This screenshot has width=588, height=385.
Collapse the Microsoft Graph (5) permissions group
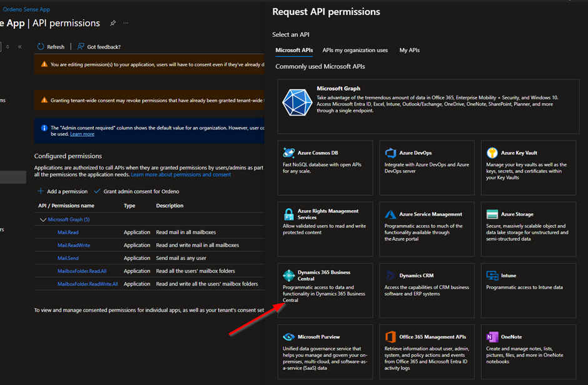[43, 220]
